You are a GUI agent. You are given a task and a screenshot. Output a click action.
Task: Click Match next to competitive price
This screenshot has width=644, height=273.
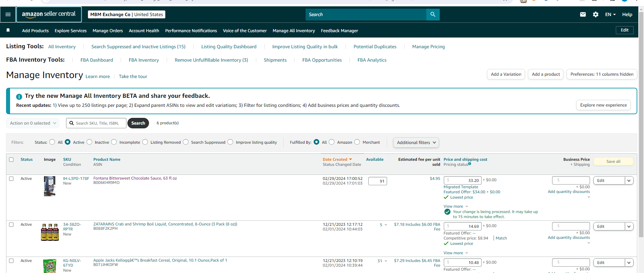501,238
